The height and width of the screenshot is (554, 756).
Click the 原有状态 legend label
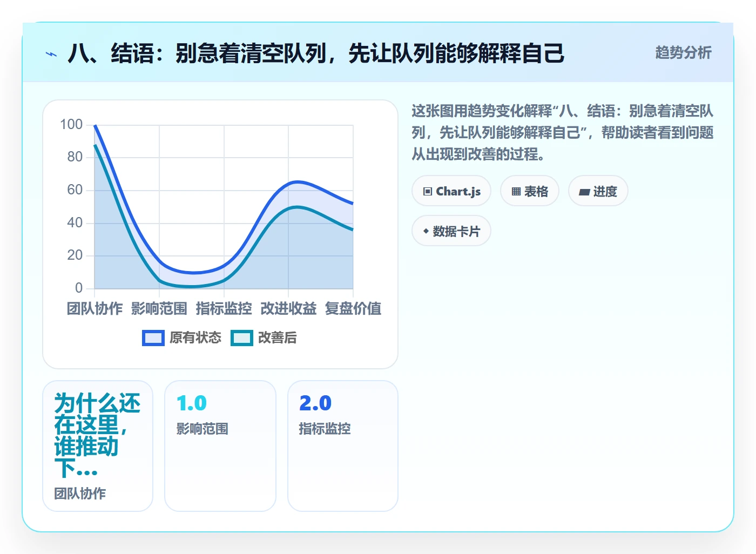point(195,338)
